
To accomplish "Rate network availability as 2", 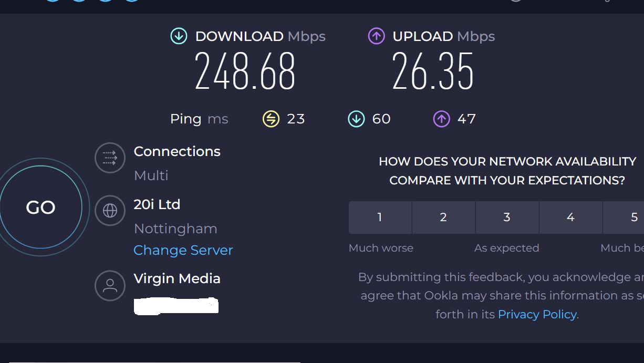I will click(443, 217).
